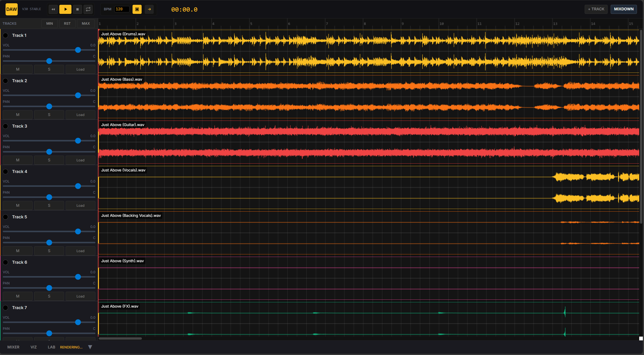
Task: Click the + TRACK button
Action: click(x=596, y=9)
